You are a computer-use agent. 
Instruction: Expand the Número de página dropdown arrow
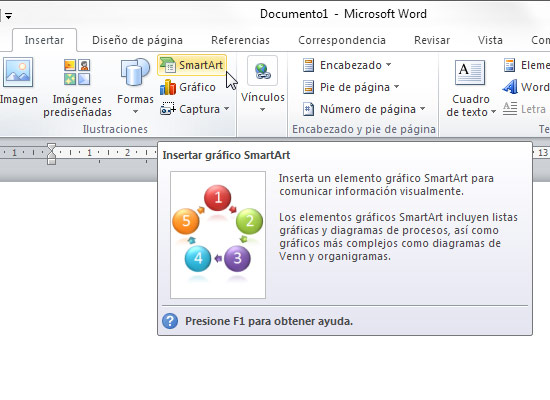[423, 109]
